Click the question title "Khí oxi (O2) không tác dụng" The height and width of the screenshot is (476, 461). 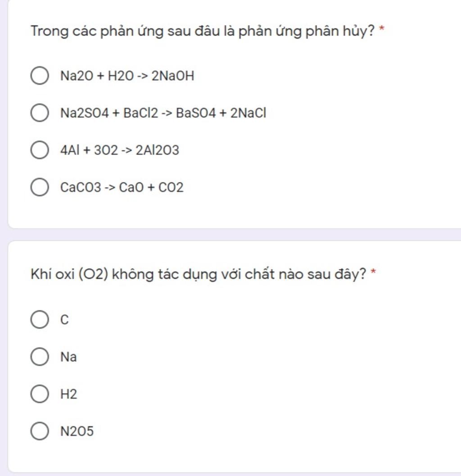[x=198, y=274]
